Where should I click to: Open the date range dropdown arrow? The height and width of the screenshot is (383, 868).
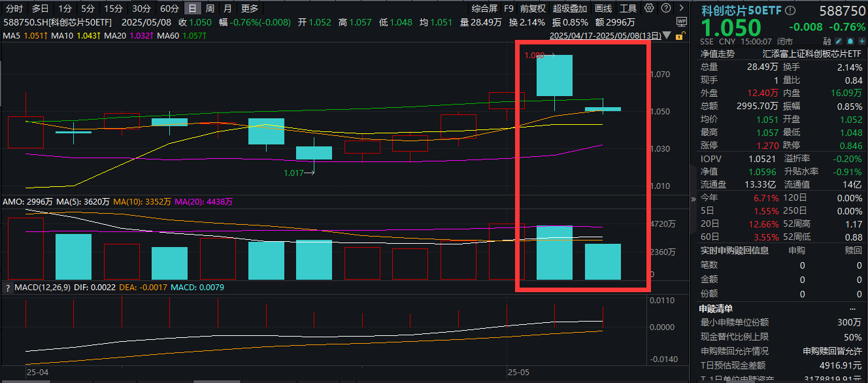(x=665, y=37)
